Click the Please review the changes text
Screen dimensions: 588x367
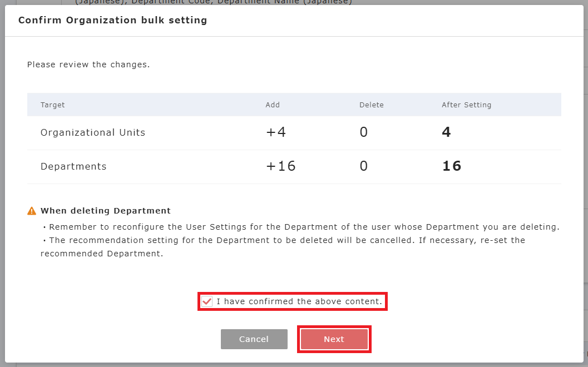[88, 65]
